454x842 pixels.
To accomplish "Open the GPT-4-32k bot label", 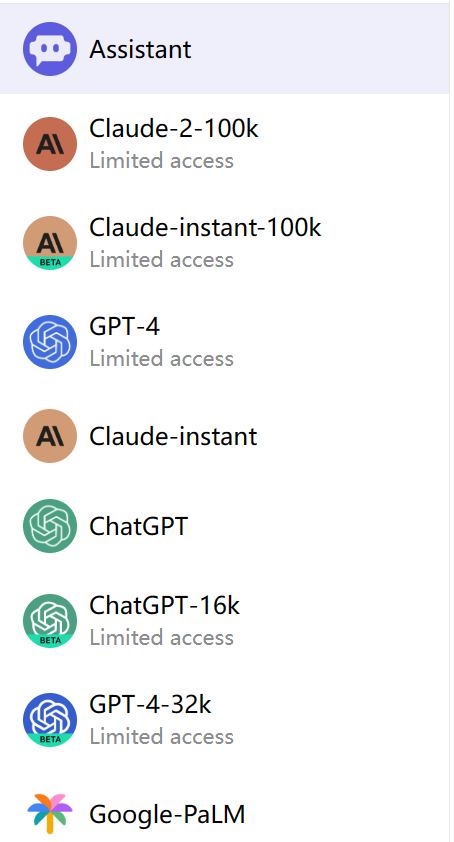I will click(150, 704).
